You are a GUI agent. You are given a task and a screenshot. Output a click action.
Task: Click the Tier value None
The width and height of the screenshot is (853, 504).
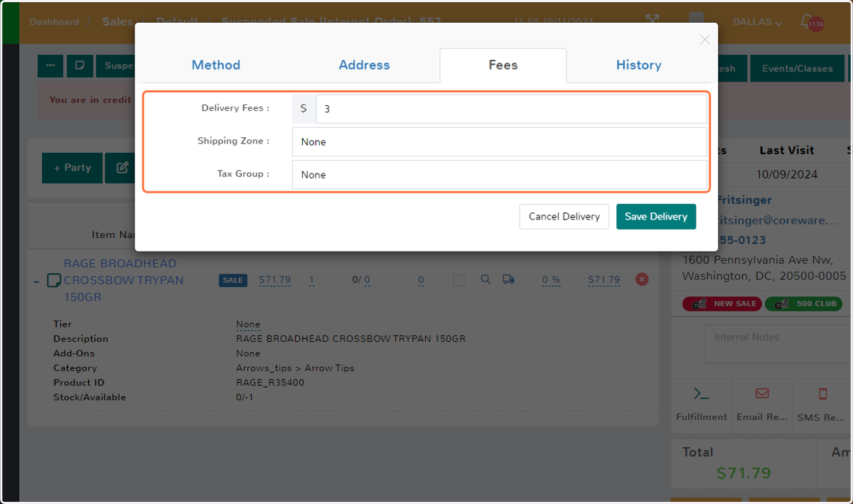click(x=248, y=324)
